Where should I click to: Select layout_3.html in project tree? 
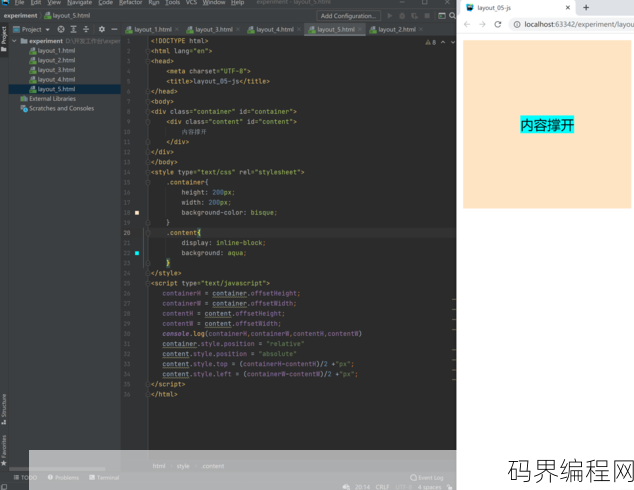(x=56, y=70)
